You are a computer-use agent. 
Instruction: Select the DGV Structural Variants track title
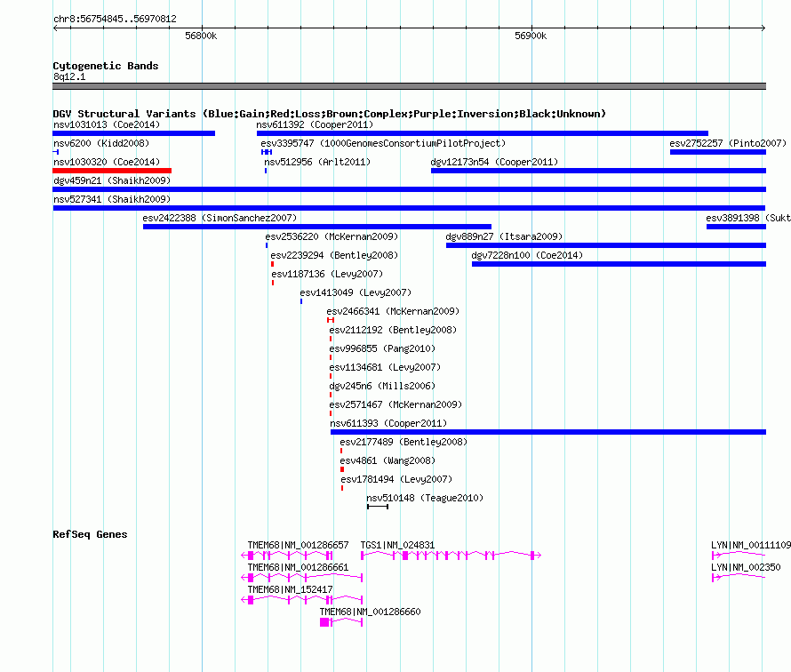click(329, 114)
